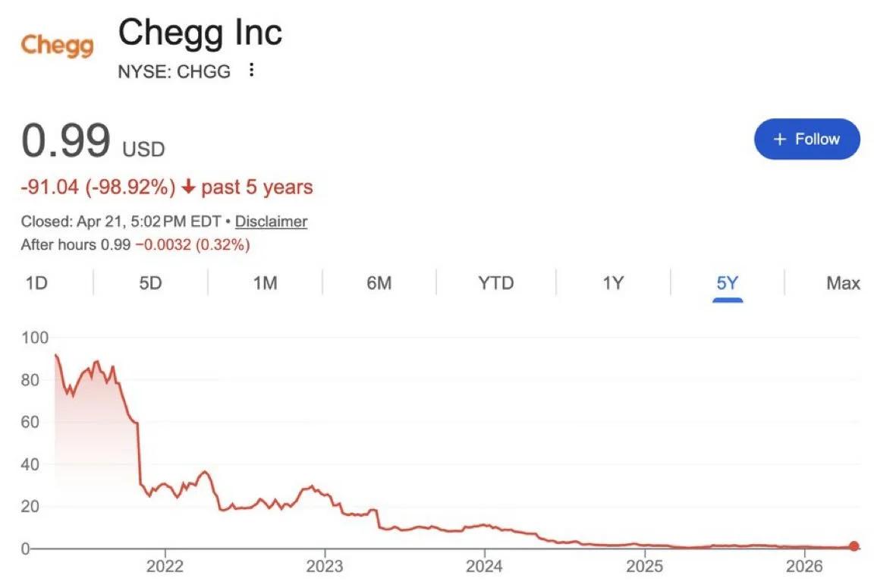Select the 6M chart view

point(378,282)
